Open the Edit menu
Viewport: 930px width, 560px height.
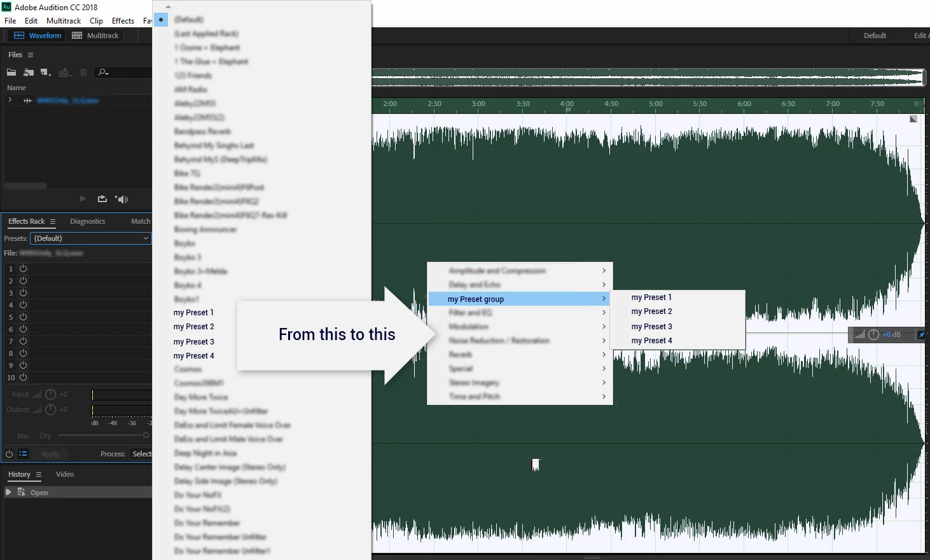(x=31, y=21)
